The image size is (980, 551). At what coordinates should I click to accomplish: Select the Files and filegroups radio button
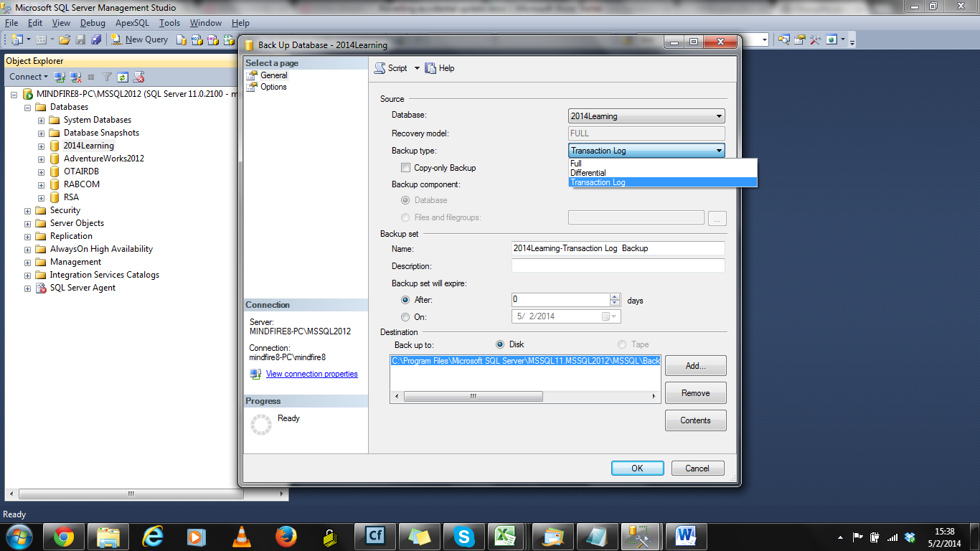pyautogui.click(x=406, y=217)
